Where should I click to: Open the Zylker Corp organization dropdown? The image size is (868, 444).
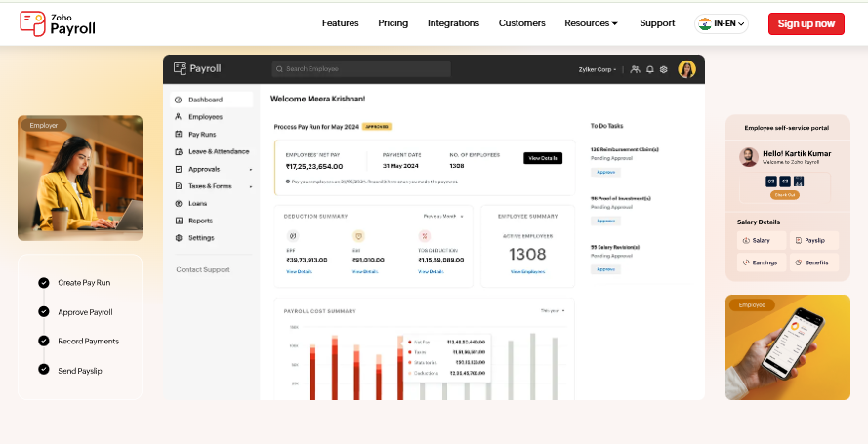[598, 69]
